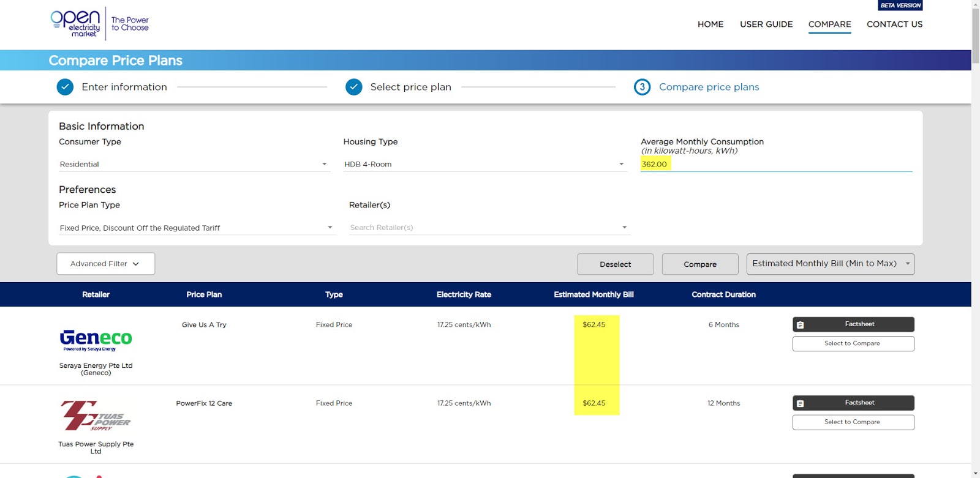Open the Estimated Monthly Bill sort dropdown

tap(831, 264)
